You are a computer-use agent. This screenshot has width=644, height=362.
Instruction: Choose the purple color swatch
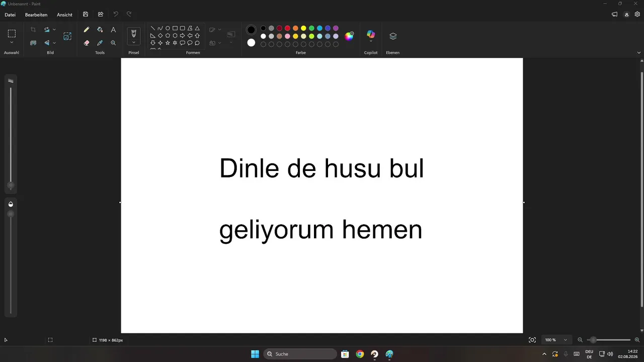pyautogui.click(x=336, y=28)
